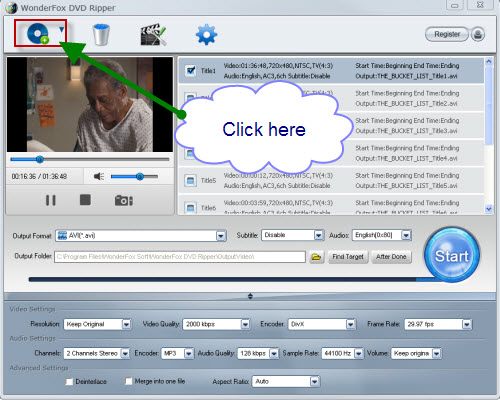500x400 pixels.
Task: Click the video preview thumbnail
Action: [90, 104]
